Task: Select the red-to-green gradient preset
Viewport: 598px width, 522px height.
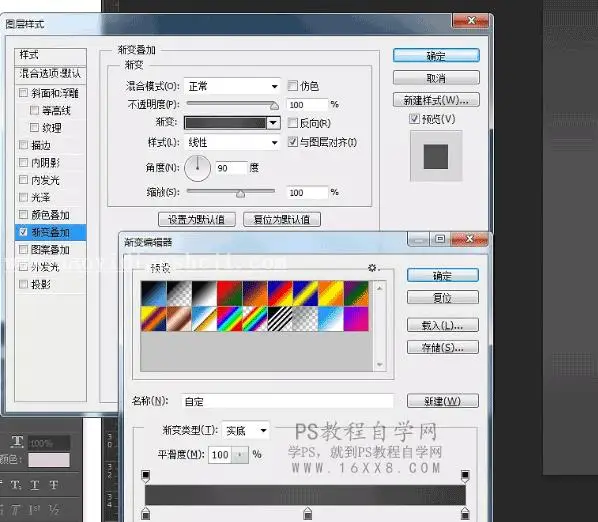Action: tap(230, 294)
